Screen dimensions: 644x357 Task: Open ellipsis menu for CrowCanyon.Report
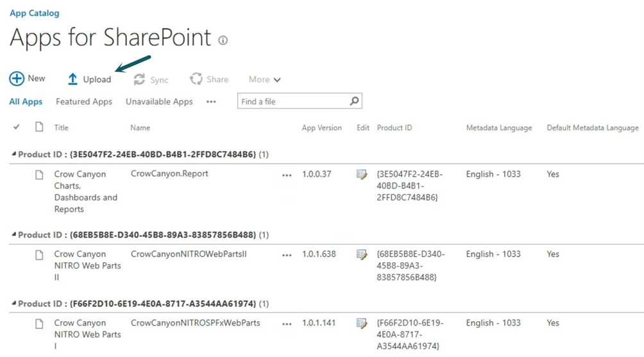click(x=287, y=175)
